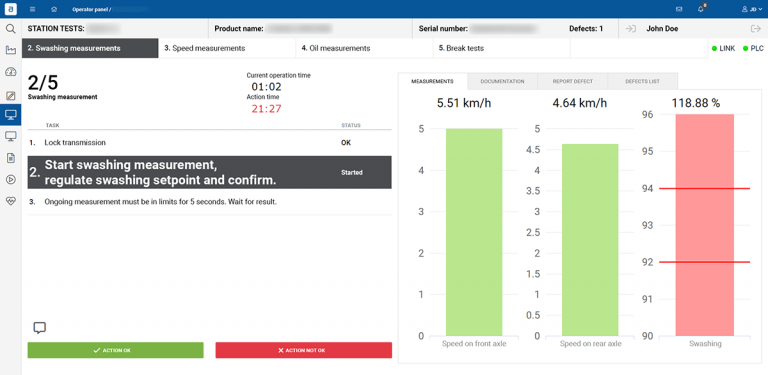
Task: Open the factory chart sidebar icon
Action: coord(11,50)
